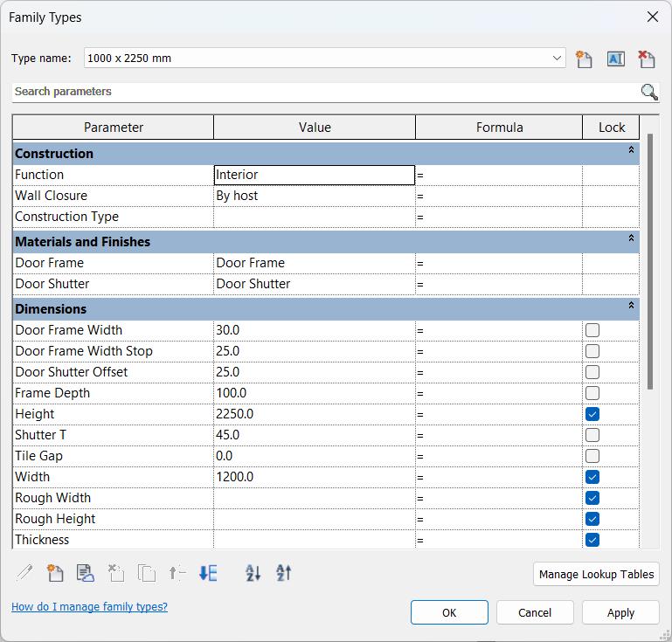Enable lock for Door Frame Width

[592, 330]
